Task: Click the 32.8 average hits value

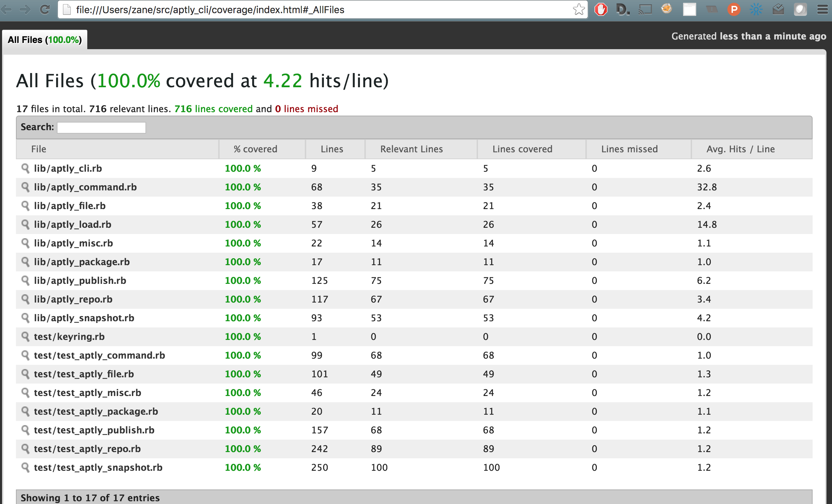Action: 707,187
